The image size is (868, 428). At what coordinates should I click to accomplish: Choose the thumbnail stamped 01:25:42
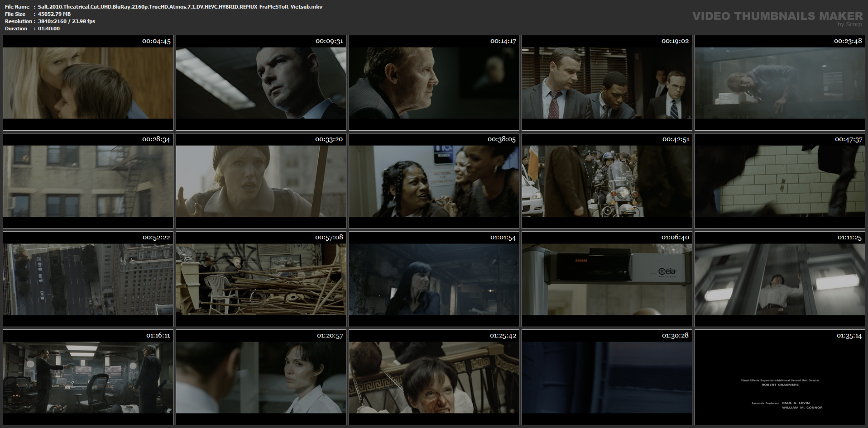coord(434,377)
